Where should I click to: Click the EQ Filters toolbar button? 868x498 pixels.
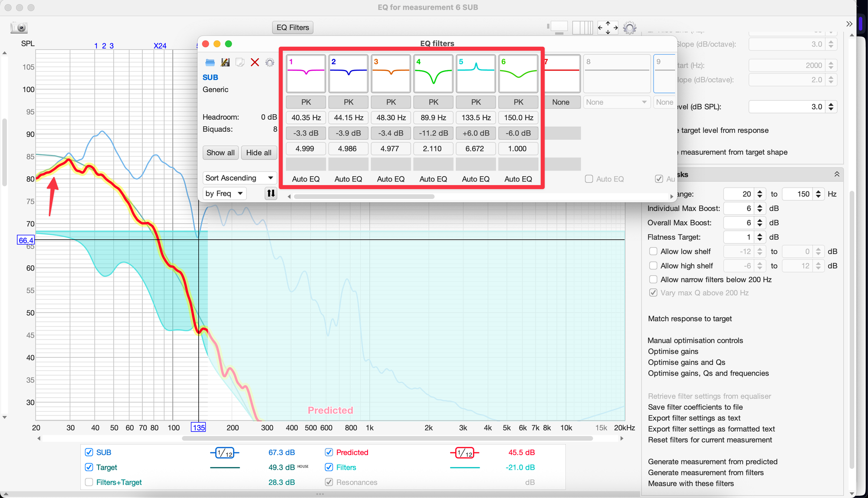point(293,28)
